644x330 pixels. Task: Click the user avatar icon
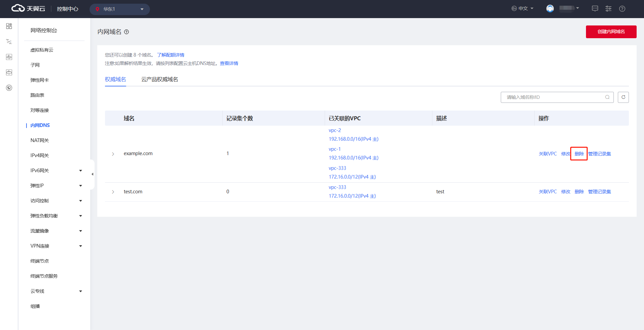550,9
